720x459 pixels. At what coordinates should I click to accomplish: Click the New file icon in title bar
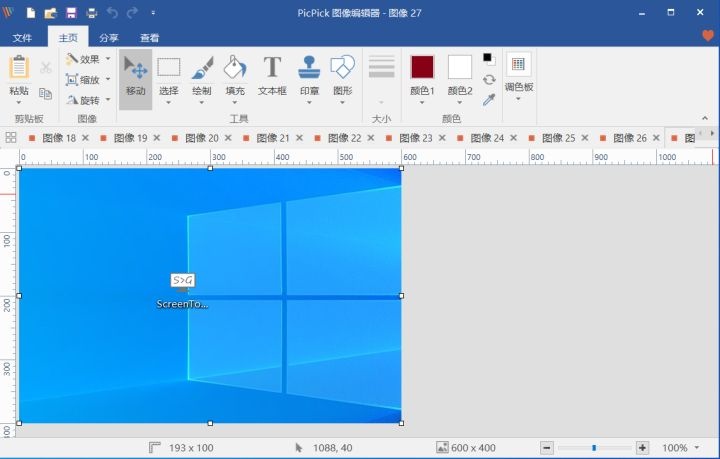tap(31, 13)
